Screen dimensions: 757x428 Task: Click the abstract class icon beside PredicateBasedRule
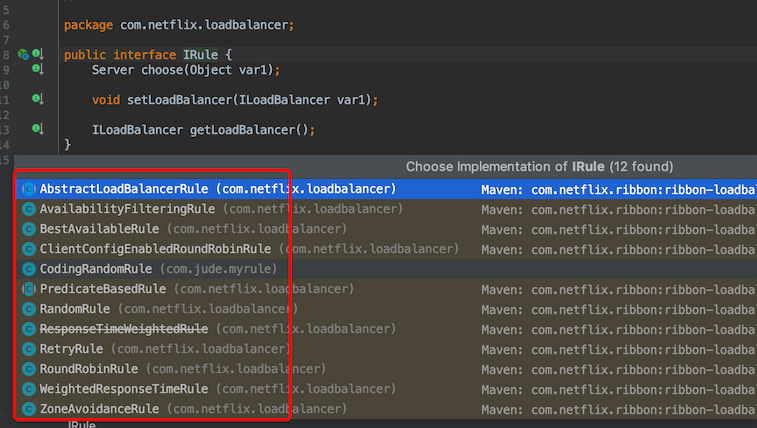(29, 289)
